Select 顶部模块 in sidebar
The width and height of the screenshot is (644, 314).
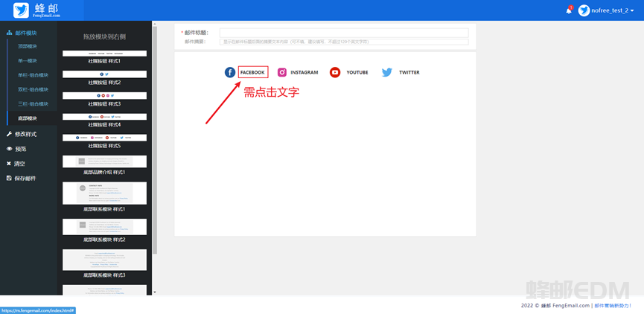pyautogui.click(x=28, y=46)
